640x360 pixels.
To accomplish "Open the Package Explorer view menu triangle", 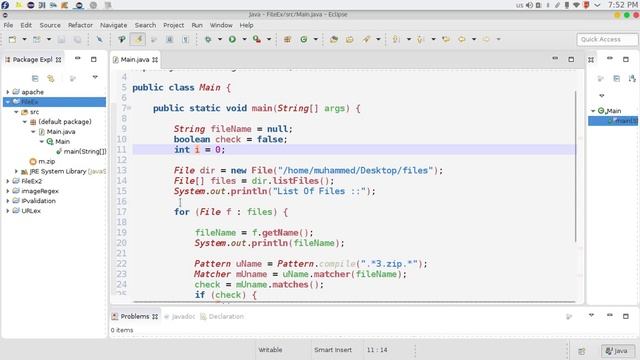I will [x=95, y=77].
